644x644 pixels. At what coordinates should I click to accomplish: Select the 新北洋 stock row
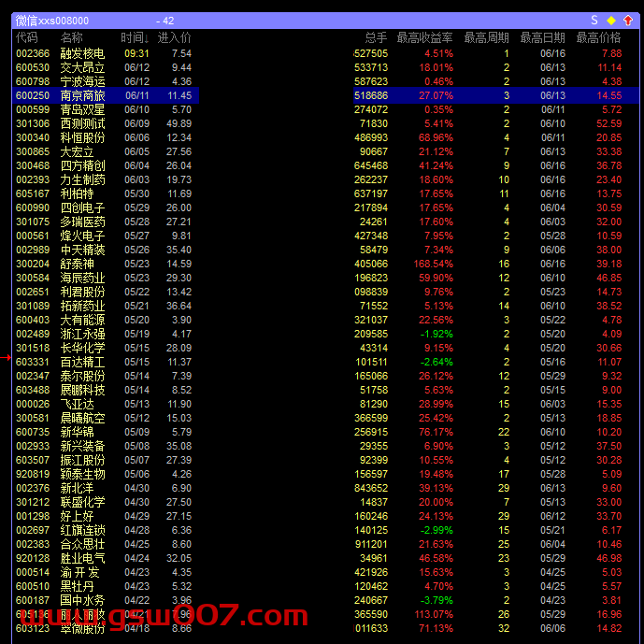pyautogui.click(x=325, y=488)
